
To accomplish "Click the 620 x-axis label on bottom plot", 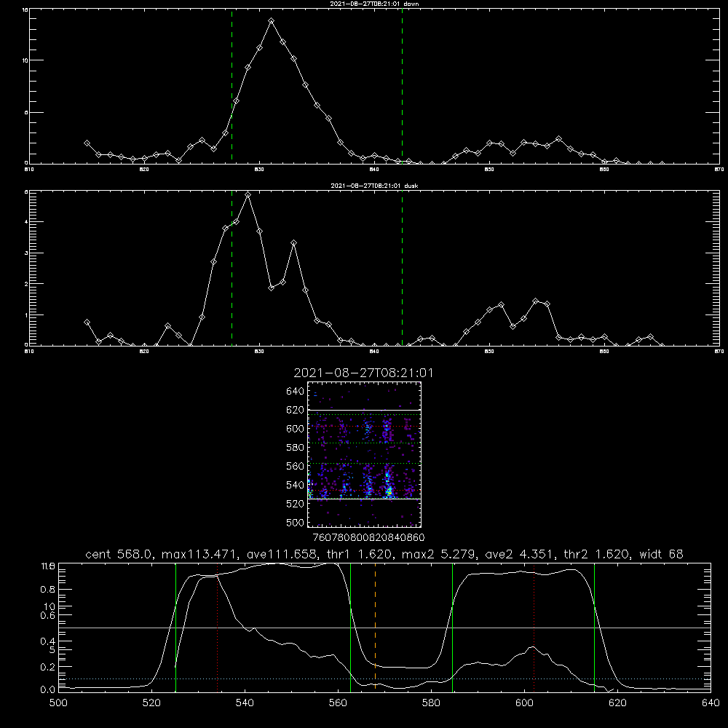I will coord(618,703).
